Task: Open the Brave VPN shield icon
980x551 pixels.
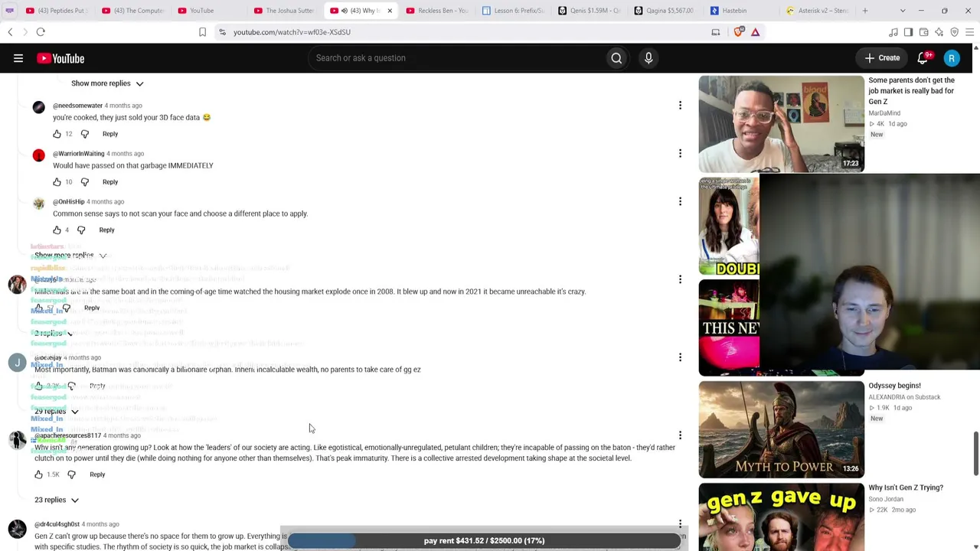Action: pos(955,32)
